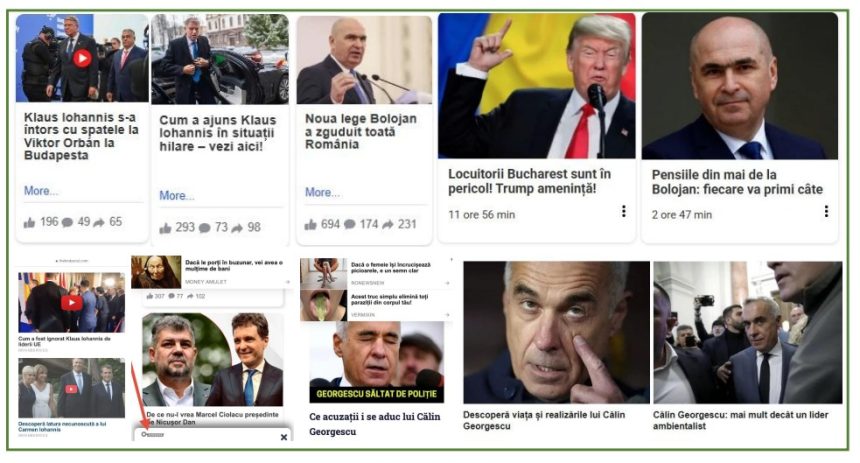The height and width of the screenshot is (463, 860).
Task: Click the like icon showing 196
Action: 30,223
